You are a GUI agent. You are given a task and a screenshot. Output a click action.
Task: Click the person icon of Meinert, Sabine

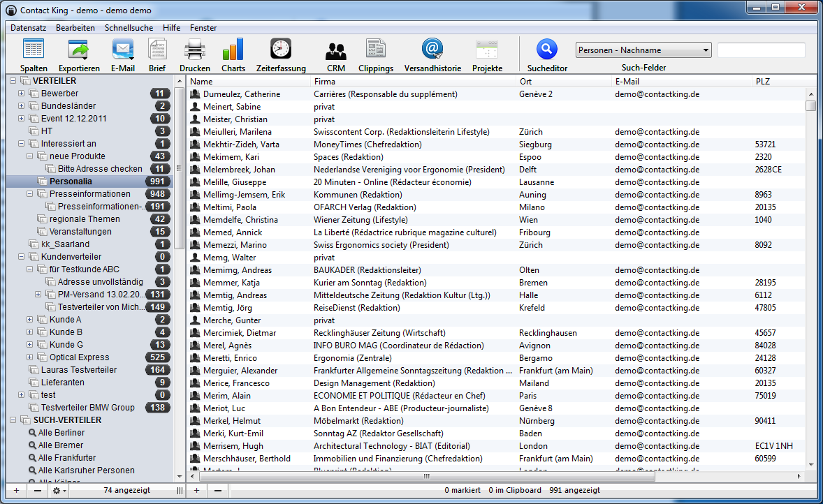[195, 107]
